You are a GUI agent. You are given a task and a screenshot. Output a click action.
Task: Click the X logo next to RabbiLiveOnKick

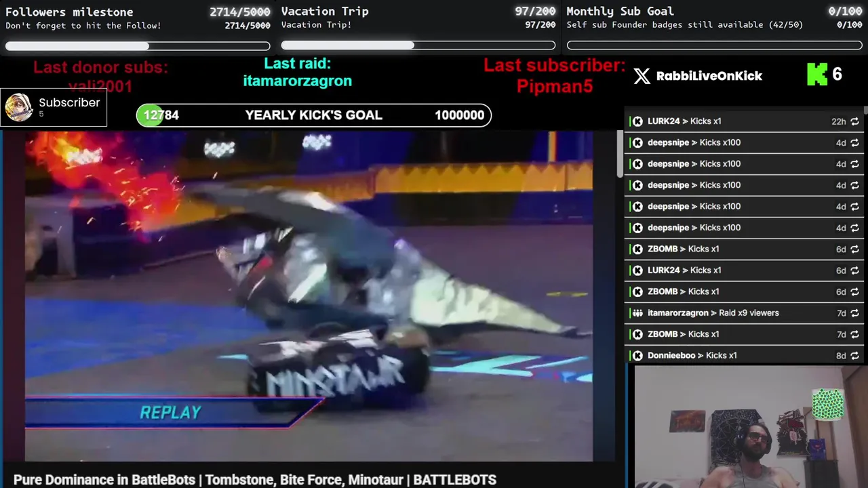[x=642, y=76]
